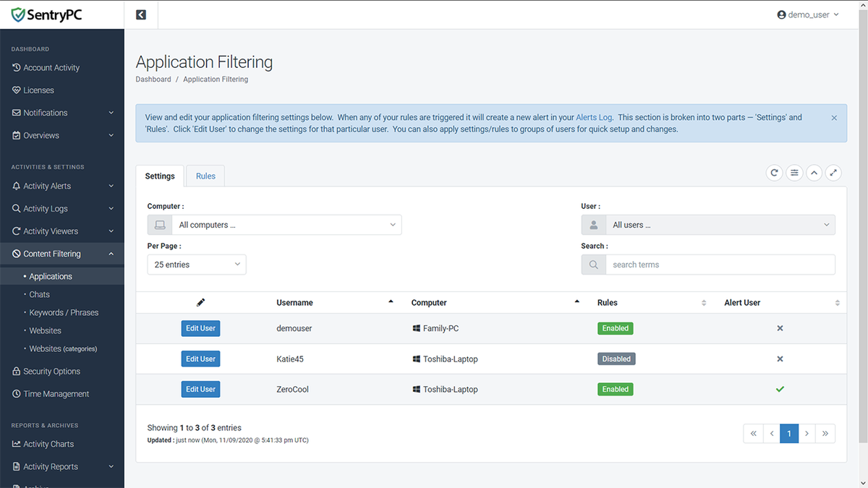The width and height of the screenshot is (868, 488).
Task: Click the search terms input field
Action: coord(720,265)
